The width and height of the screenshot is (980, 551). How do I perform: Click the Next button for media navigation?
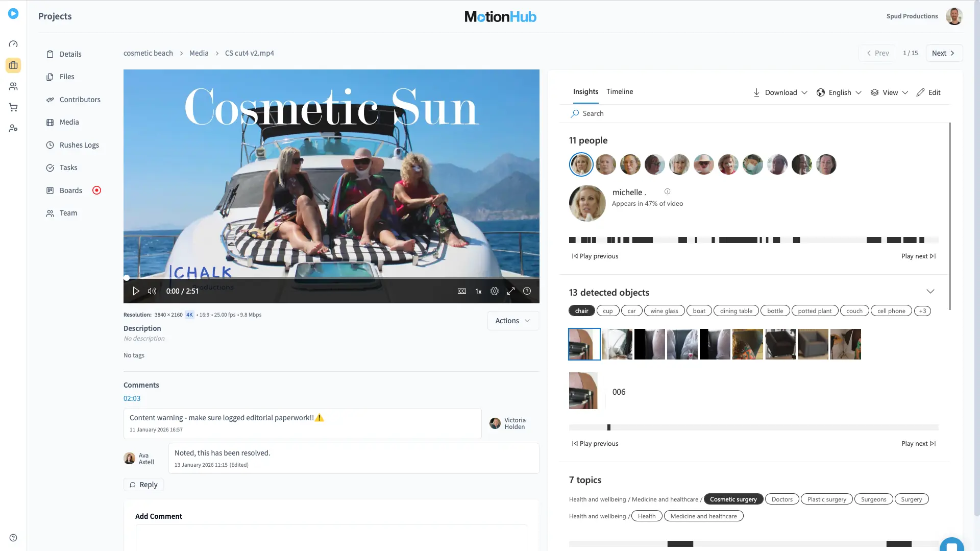click(x=943, y=53)
